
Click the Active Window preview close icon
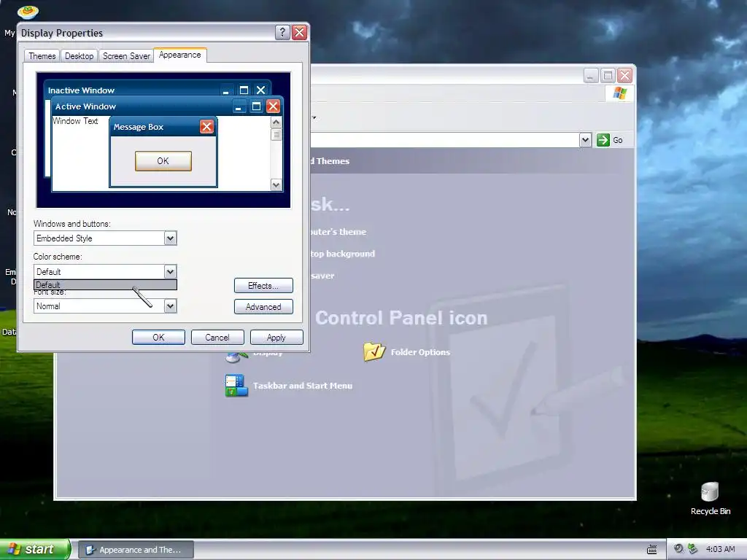pyautogui.click(x=273, y=106)
